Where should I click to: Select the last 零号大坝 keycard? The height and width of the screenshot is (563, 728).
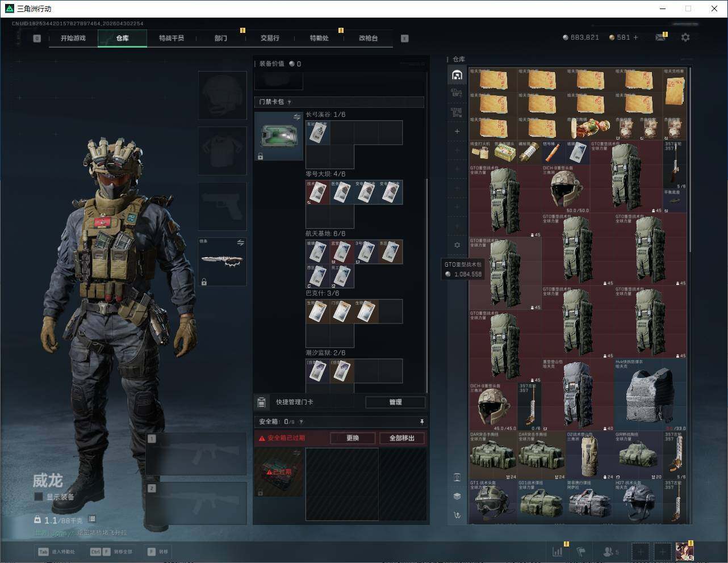390,192
